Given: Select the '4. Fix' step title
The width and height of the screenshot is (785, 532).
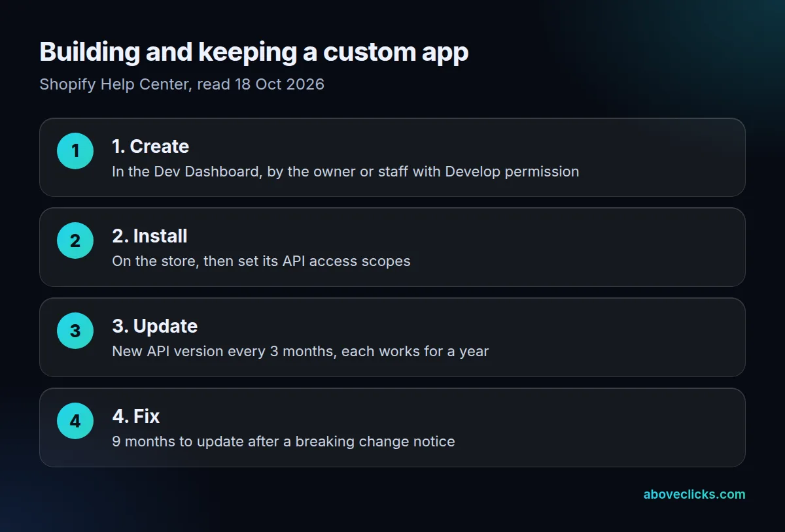Looking at the screenshot, I should (136, 416).
